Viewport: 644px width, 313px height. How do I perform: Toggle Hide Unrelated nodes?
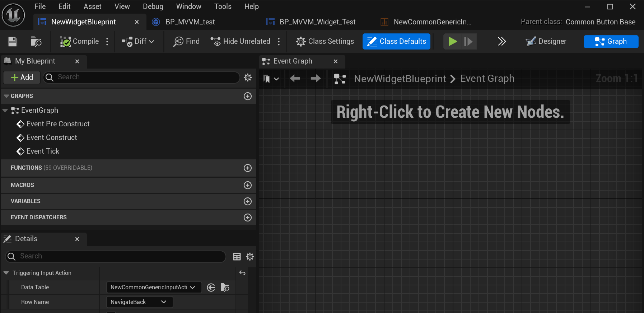241,42
